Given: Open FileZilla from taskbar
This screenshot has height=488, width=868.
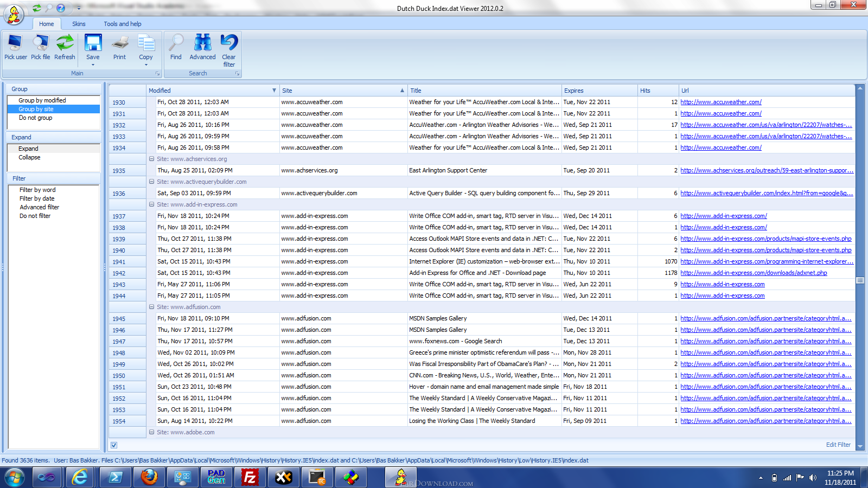Looking at the screenshot, I should (x=250, y=478).
